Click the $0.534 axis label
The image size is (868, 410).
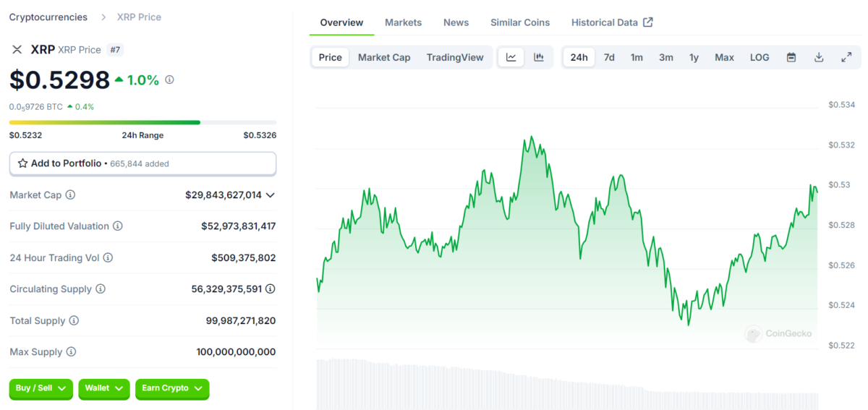[842, 105]
